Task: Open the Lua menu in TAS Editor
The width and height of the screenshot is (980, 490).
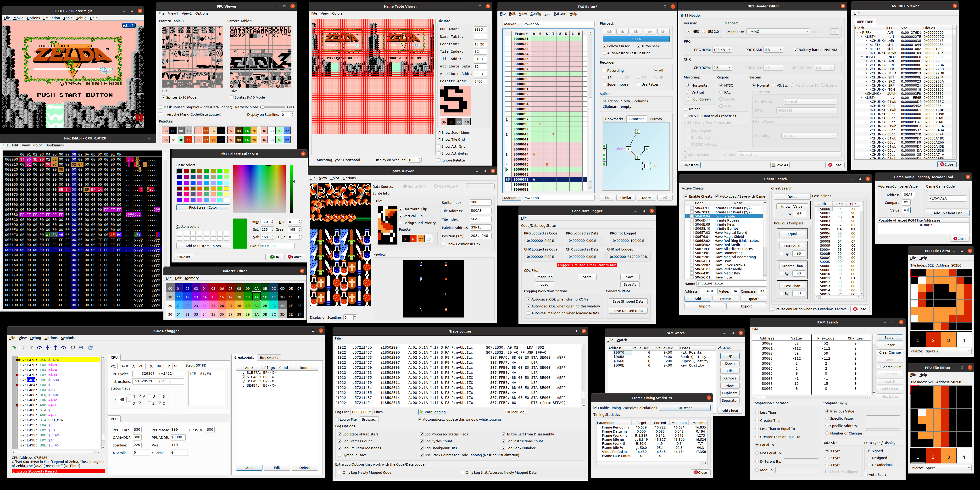Action: 547,14
